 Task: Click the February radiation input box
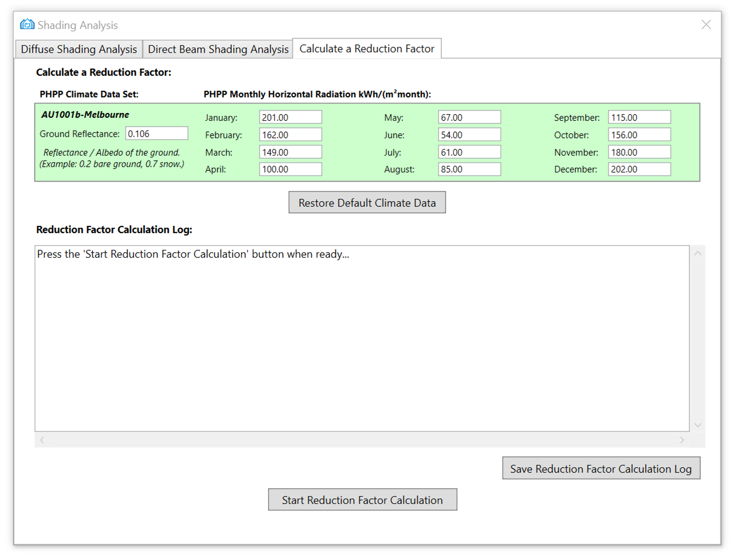click(290, 134)
